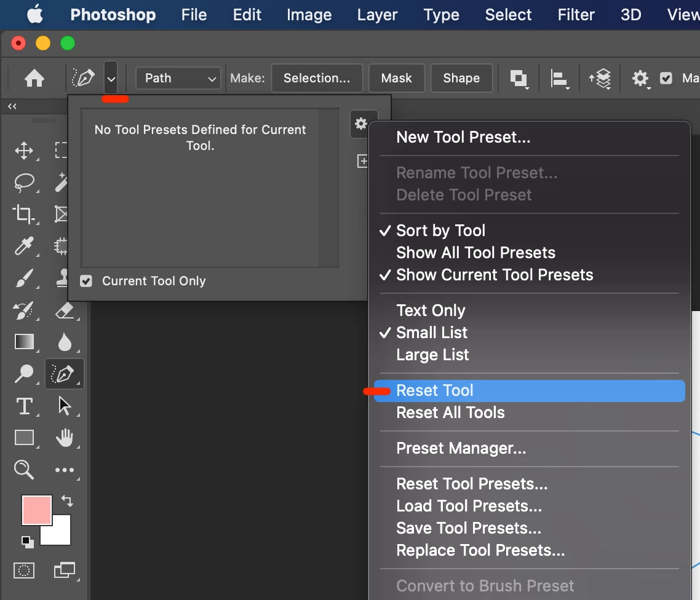The width and height of the screenshot is (700, 600).
Task: Collapse the toolbar with double arrows
Action: pos(12,106)
